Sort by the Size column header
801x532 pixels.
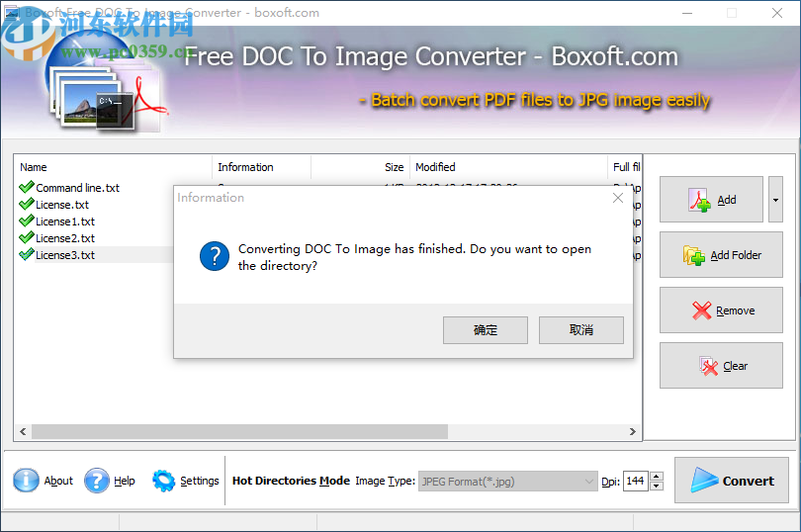[360, 167]
